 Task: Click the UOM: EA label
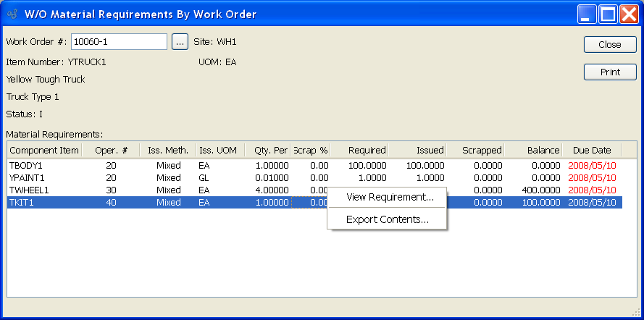pyautogui.click(x=217, y=62)
